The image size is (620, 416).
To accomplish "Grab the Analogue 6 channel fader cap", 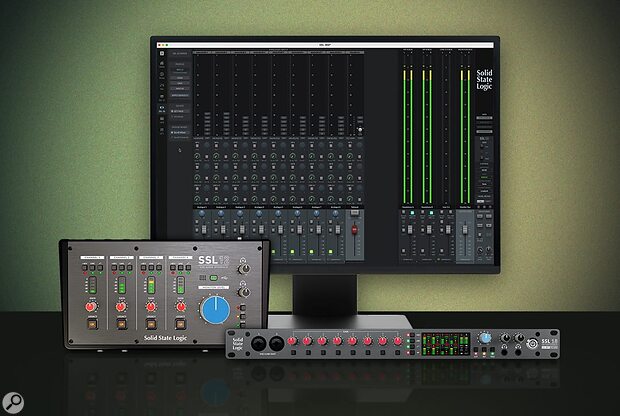I will [300, 229].
